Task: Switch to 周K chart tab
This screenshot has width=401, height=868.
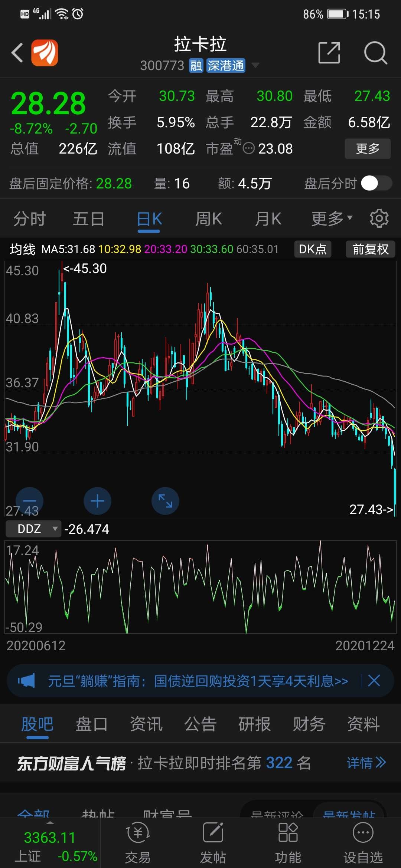Action: tap(209, 218)
